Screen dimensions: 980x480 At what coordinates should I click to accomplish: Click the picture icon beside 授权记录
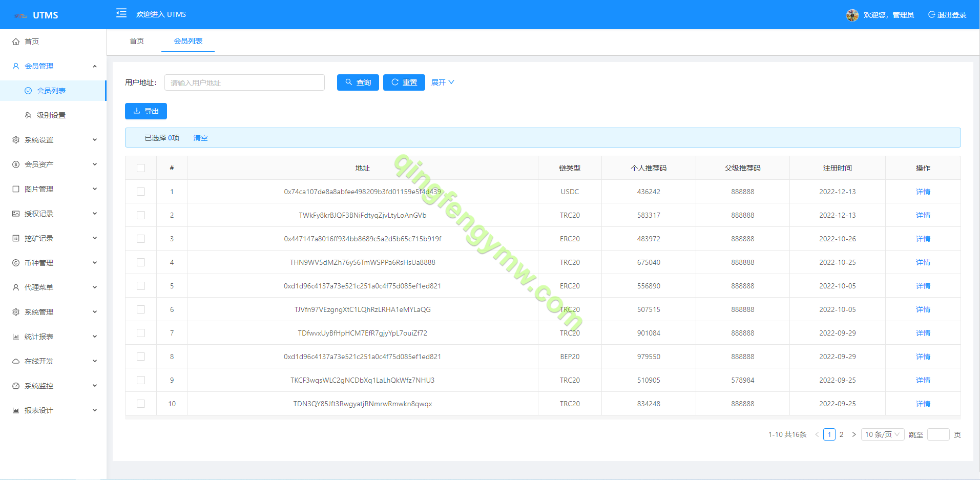coord(16,214)
